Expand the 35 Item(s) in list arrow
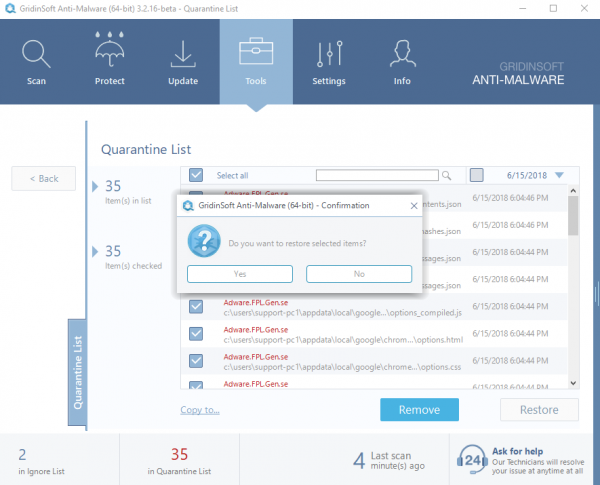The width and height of the screenshot is (600, 485). click(95, 186)
